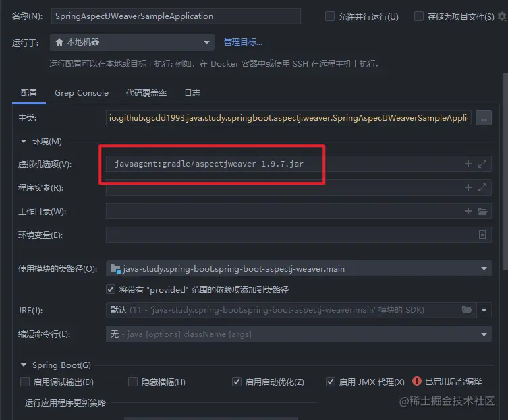Switch to the Grep Console tab

click(x=82, y=93)
